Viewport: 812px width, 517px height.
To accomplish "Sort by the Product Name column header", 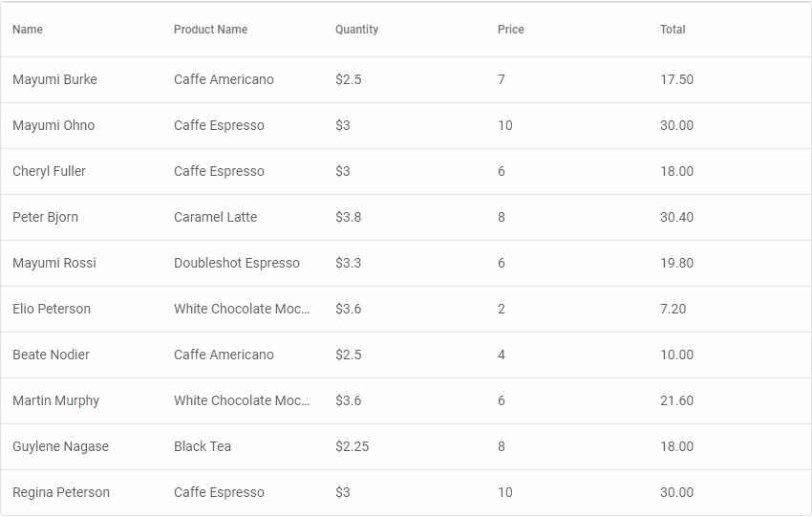I will [210, 30].
